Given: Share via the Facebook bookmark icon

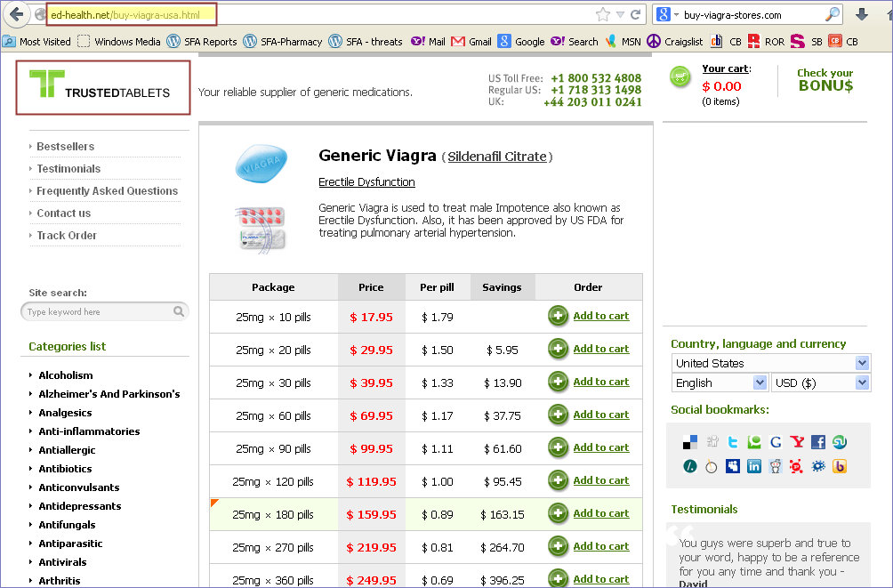Looking at the screenshot, I should (818, 442).
